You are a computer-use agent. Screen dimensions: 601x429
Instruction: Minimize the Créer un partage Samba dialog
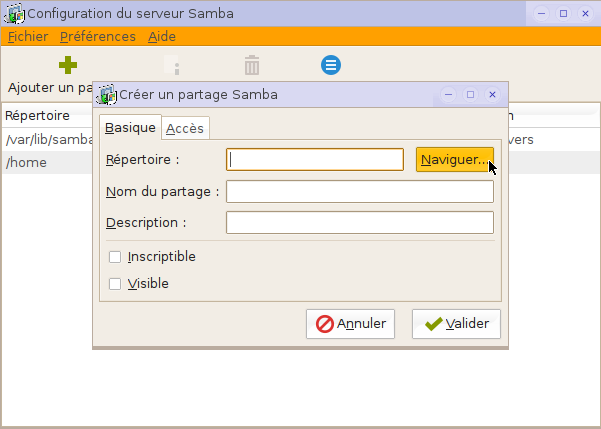click(x=448, y=94)
